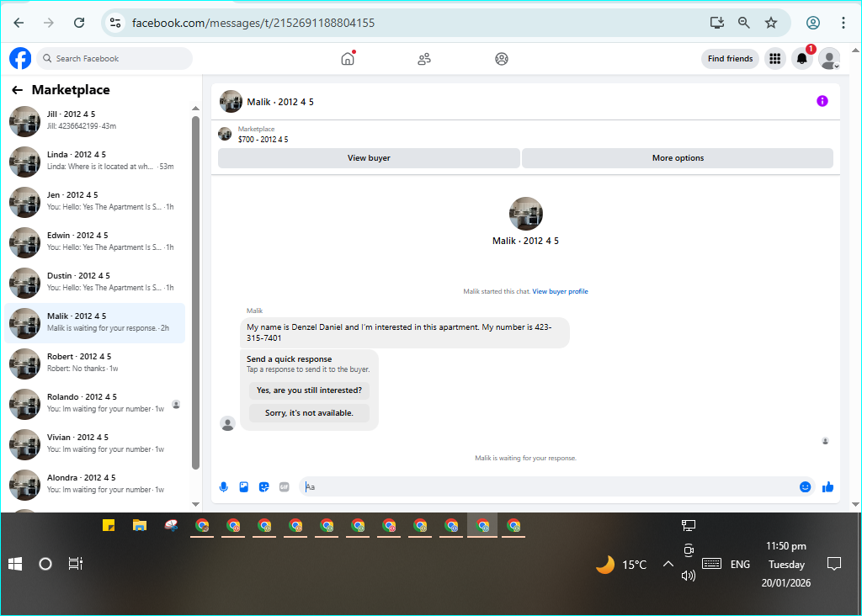Reload the page
This screenshot has height=616, width=862.
(79, 23)
